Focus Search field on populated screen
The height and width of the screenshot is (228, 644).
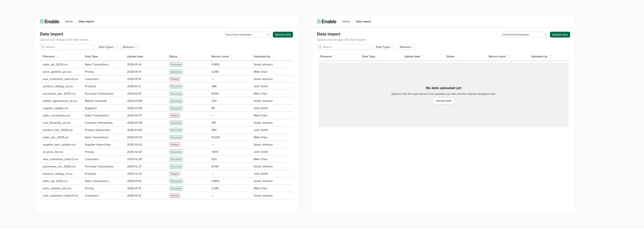pos(67,47)
